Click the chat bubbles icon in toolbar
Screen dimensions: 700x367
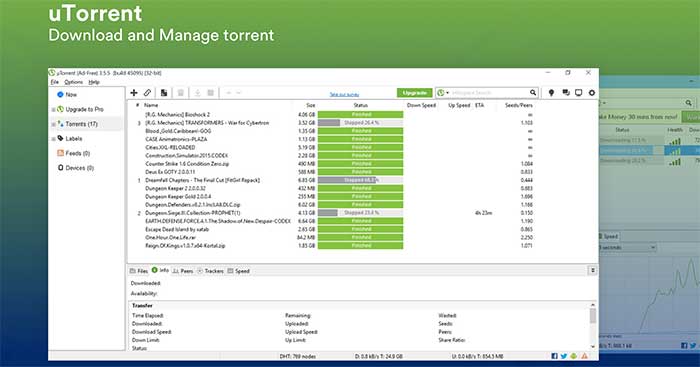click(x=566, y=92)
